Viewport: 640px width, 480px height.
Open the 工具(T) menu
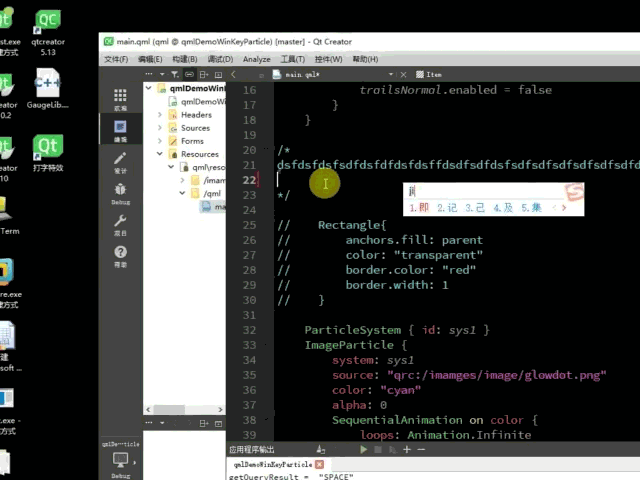tap(293, 59)
